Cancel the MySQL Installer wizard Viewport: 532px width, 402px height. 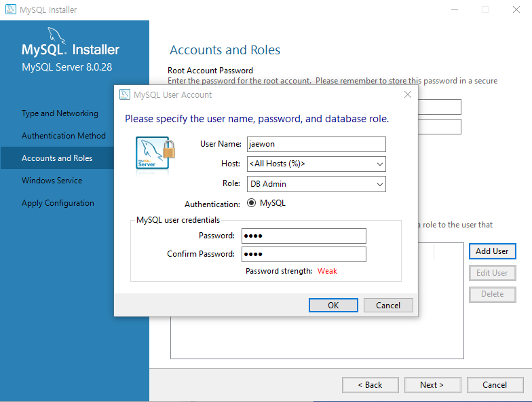(x=495, y=385)
